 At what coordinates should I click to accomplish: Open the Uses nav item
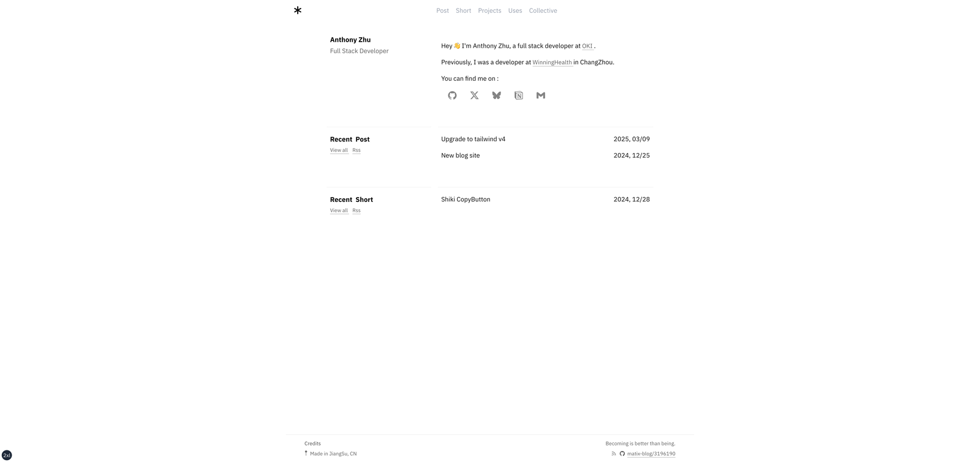pos(515,11)
